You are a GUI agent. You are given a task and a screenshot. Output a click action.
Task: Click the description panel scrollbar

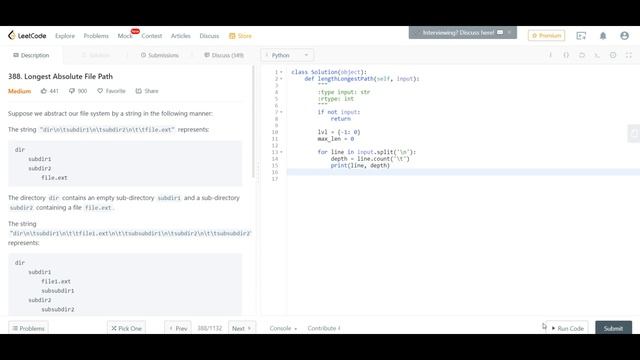coord(253,122)
